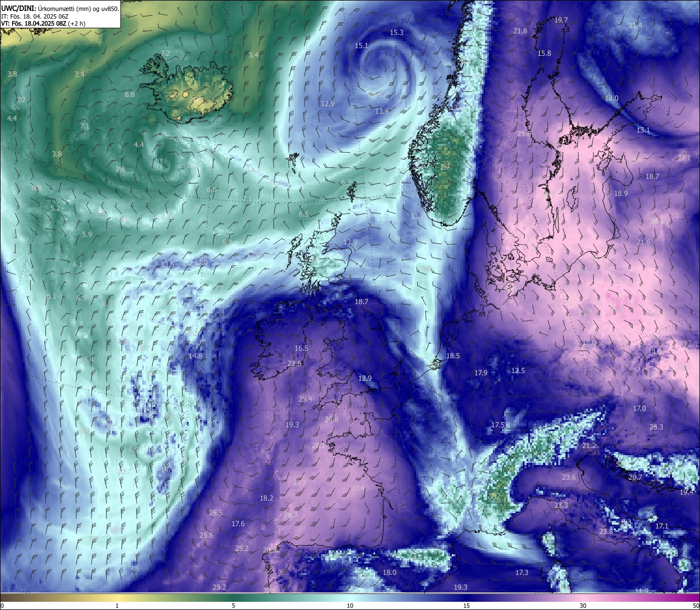Select the 5 tick on the colour scale

[x=234, y=606]
